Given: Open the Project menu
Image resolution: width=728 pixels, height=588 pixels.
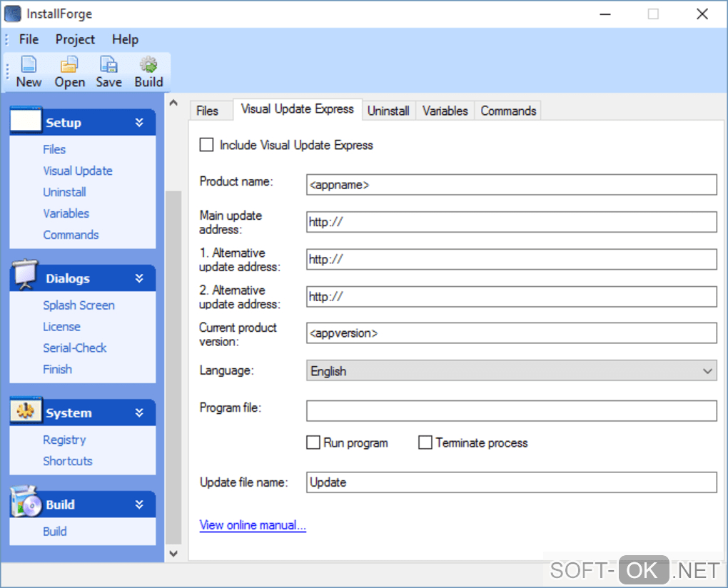Looking at the screenshot, I should [x=75, y=40].
